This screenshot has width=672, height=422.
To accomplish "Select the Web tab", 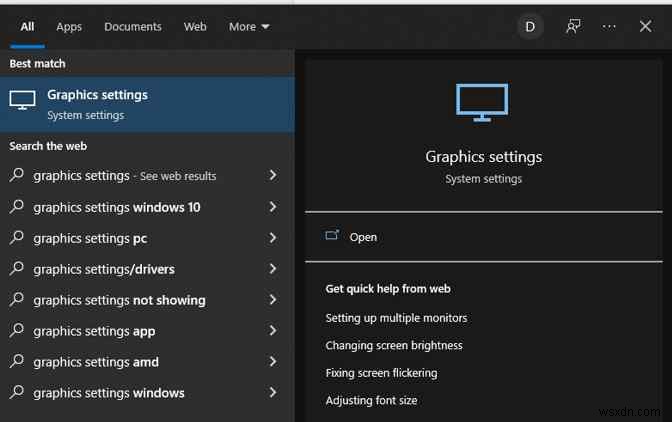I will coord(195,27).
